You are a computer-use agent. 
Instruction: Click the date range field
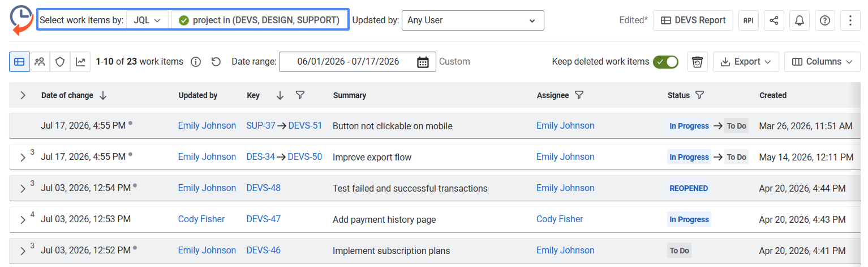coord(358,62)
